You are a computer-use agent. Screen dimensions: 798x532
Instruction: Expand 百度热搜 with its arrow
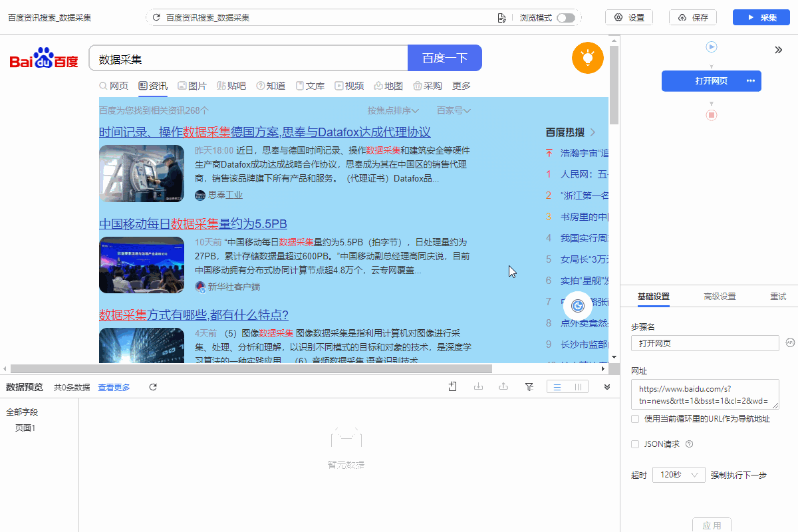click(593, 132)
